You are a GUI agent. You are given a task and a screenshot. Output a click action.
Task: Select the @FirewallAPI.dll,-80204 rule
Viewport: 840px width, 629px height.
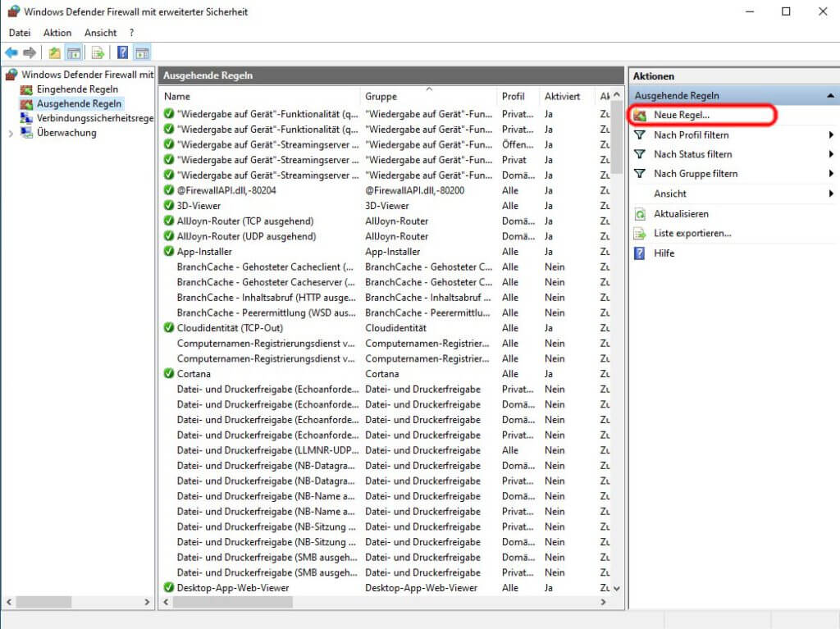pos(226,190)
